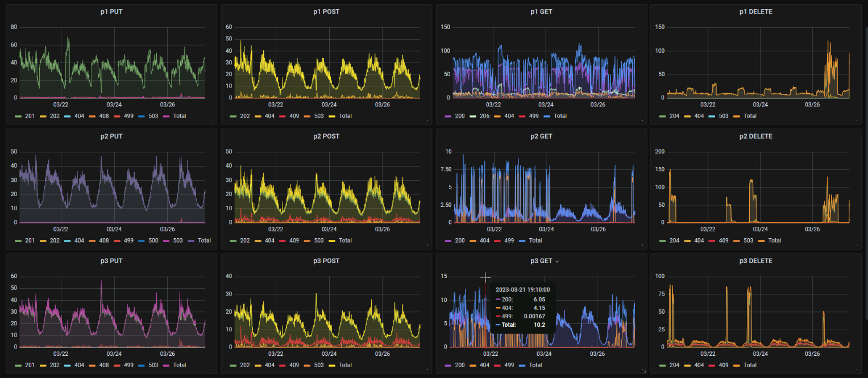The width and height of the screenshot is (868, 378).
Task: Click the 500 color swatch in p2 PUT legend
Action: point(143,240)
